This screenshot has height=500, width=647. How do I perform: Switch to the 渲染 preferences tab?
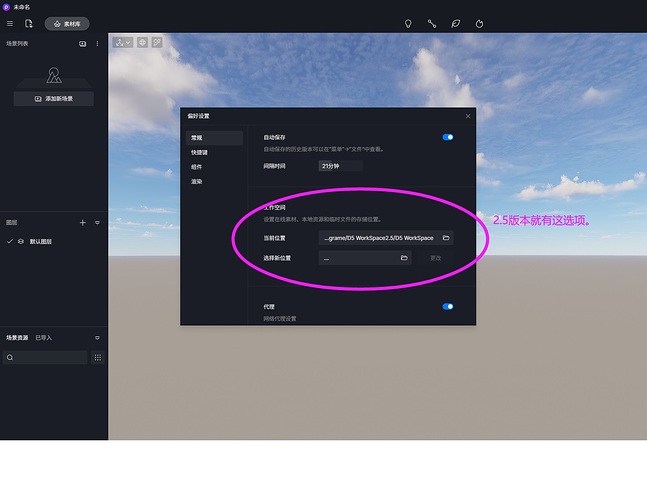pos(198,181)
